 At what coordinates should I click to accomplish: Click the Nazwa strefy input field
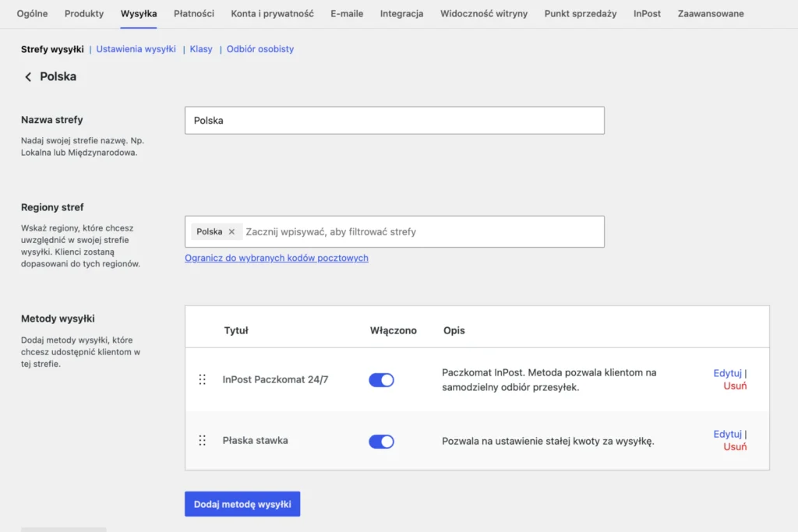(x=394, y=121)
